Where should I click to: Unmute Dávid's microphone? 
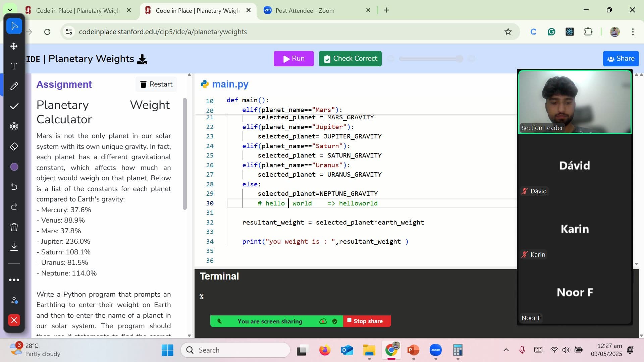pyautogui.click(x=524, y=191)
